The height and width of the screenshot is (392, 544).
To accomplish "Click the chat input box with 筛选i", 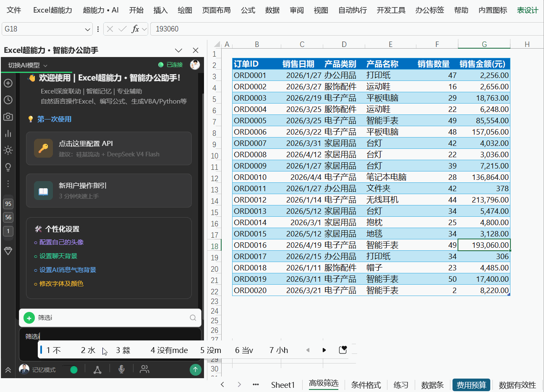I will (110, 344).
